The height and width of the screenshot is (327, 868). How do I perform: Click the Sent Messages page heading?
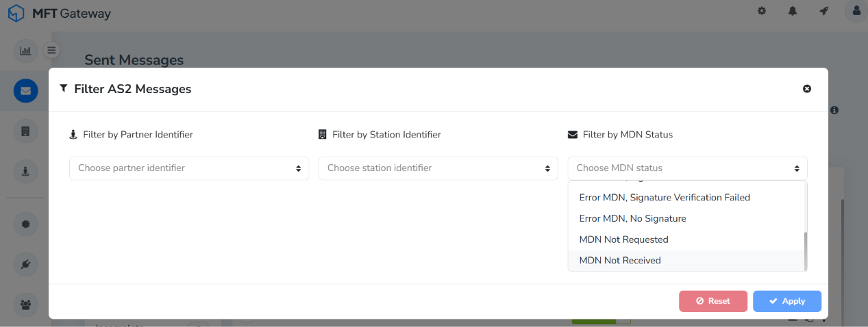(x=134, y=60)
